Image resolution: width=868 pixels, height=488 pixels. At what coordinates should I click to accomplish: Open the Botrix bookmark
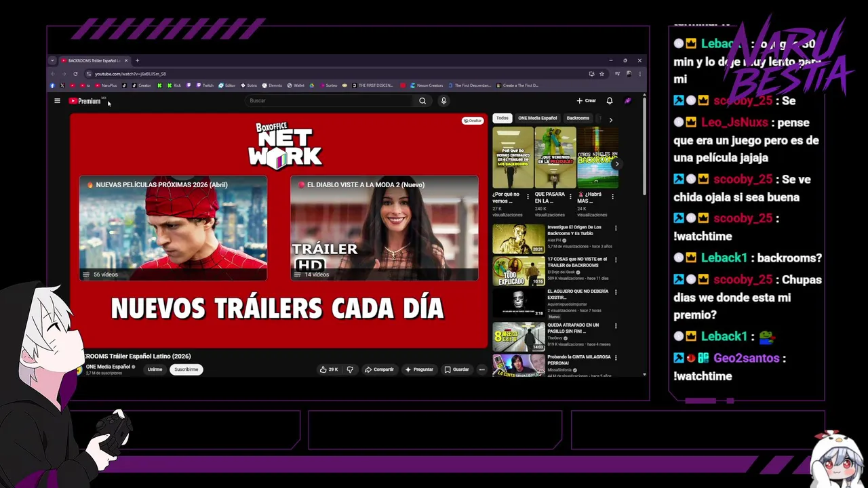click(x=249, y=85)
